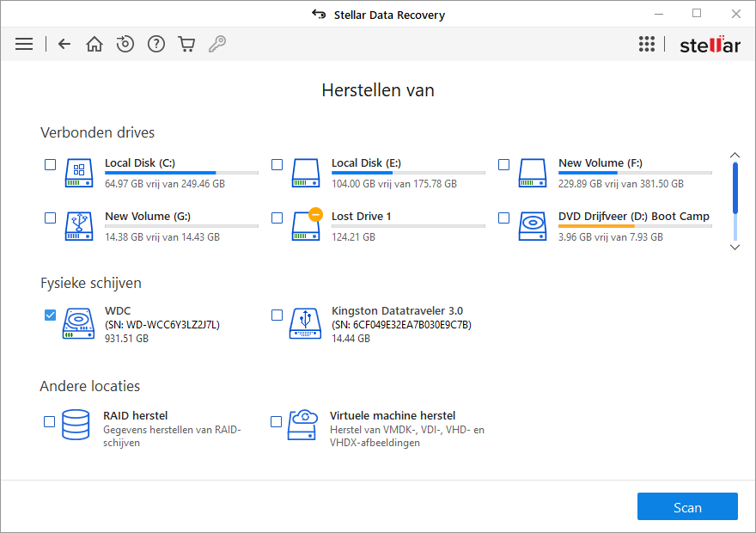The width and height of the screenshot is (756, 533).
Task: Check the New Volume (G:) checkbox
Action: (50, 218)
